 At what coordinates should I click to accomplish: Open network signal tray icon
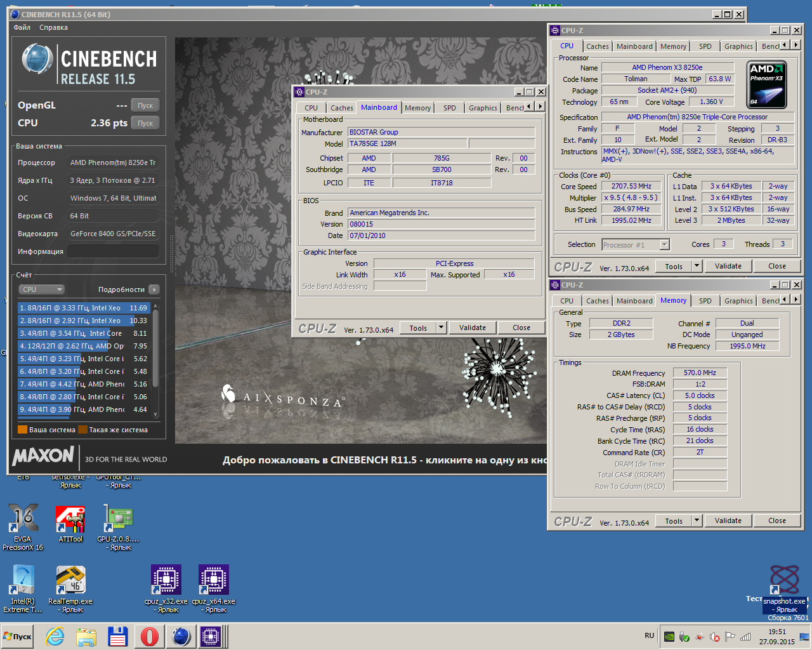click(746, 637)
